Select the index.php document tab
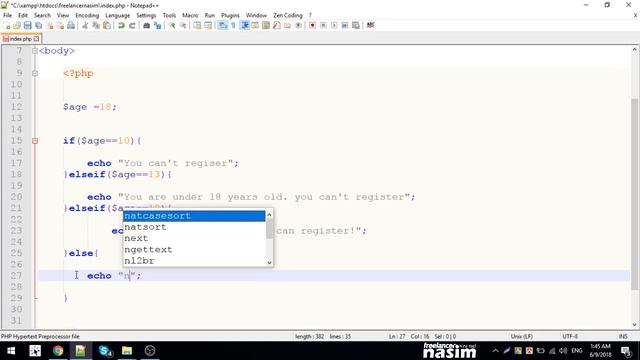The height and width of the screenshot is (360, 640). click(20, 39)
